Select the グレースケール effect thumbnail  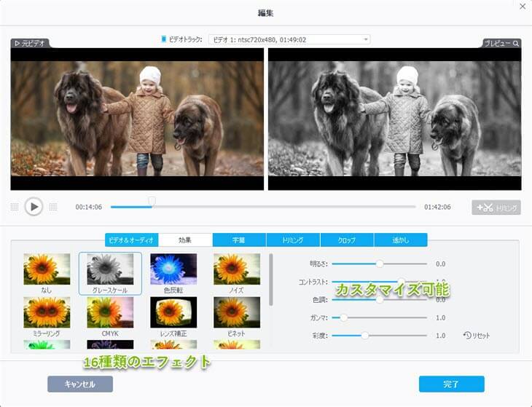(110, 269)
